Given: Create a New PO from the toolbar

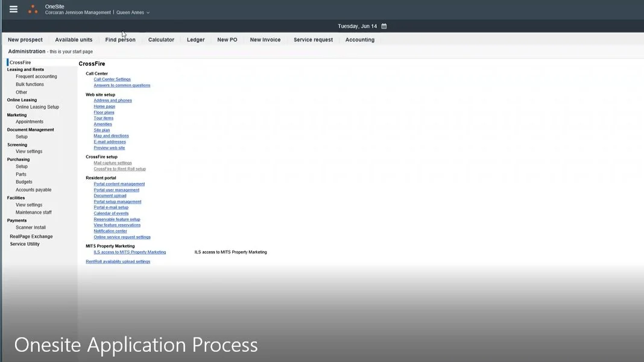Looking at the screenshot, I should point(227,40).
